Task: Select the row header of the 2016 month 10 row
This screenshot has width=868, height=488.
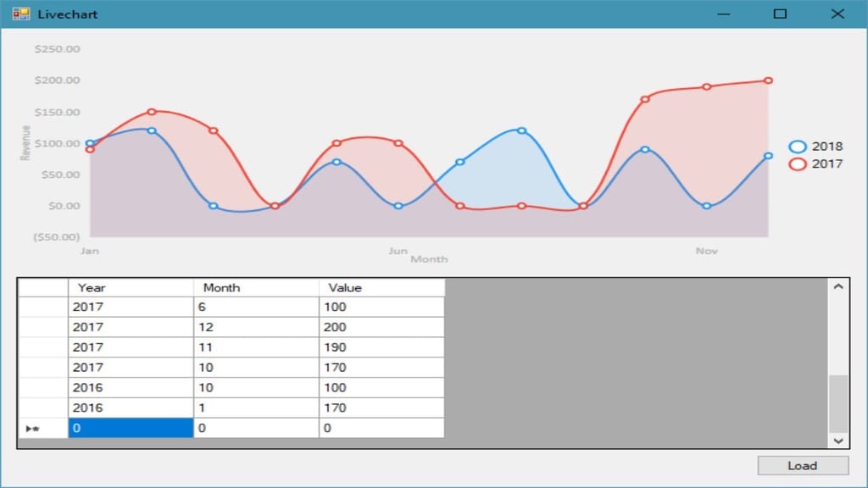Action: [42, 388]
